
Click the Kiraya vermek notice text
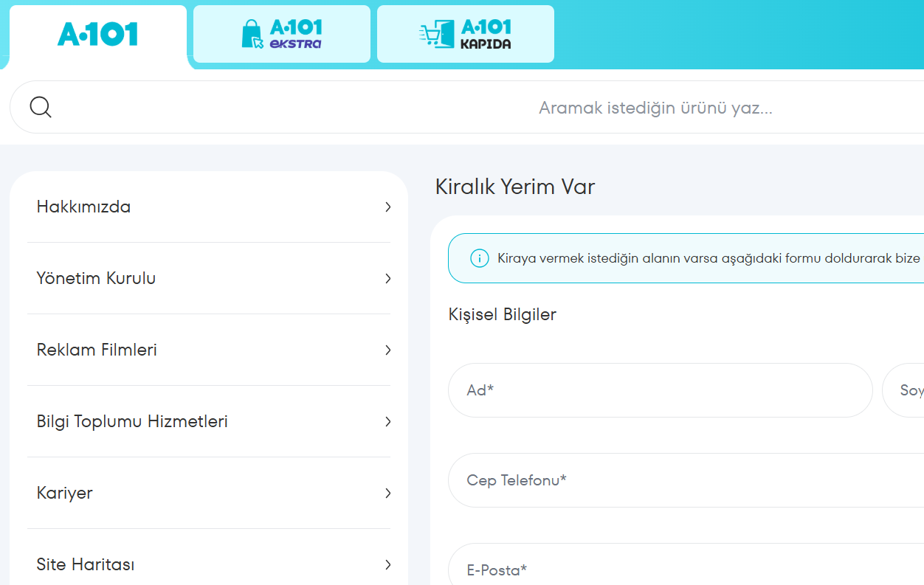[x=709, y=258]
